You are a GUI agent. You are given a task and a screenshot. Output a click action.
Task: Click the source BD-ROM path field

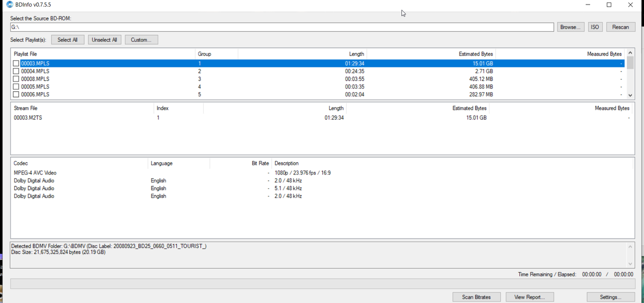(282, 27)
